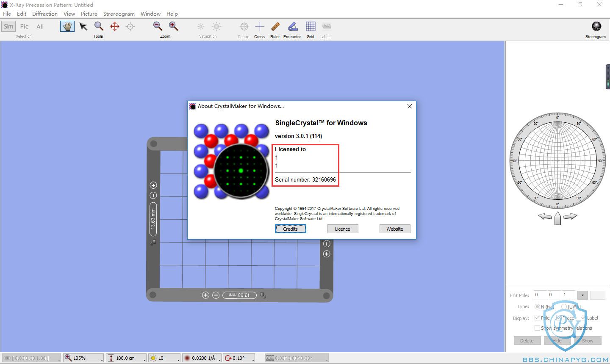Click the minus on the horizontal bottom ruler
The width and height of the screenshot is (610, 364).
tap(216, 295)
